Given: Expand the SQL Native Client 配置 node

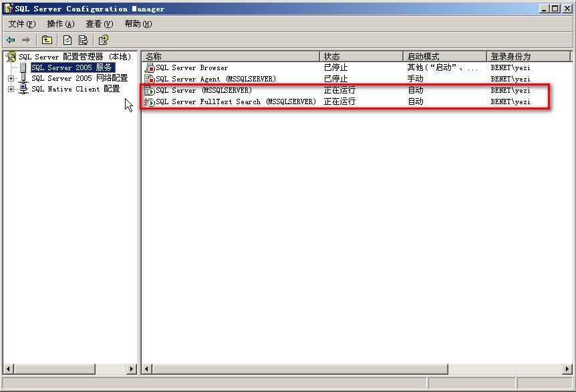Looking at the screenshot, I should point(11,89).
